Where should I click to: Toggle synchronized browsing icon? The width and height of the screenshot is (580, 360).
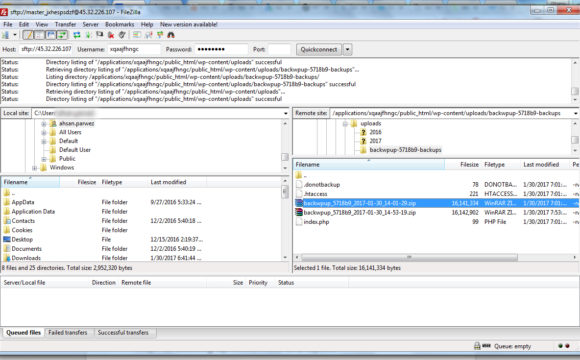click(160, 35)
